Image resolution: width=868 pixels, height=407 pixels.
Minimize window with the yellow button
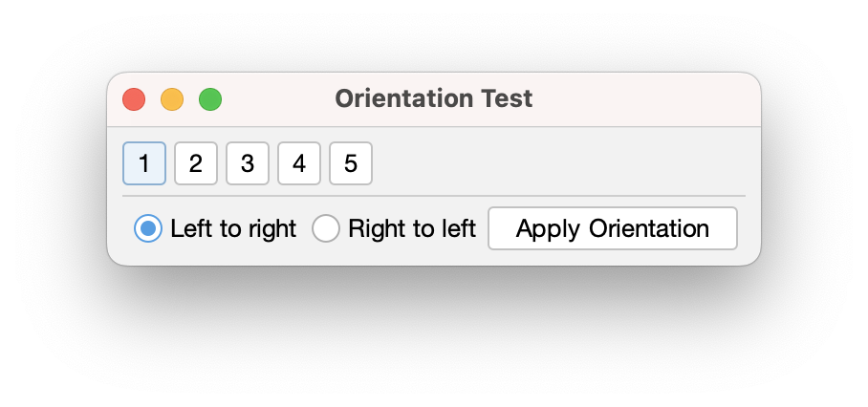(172, 99)
